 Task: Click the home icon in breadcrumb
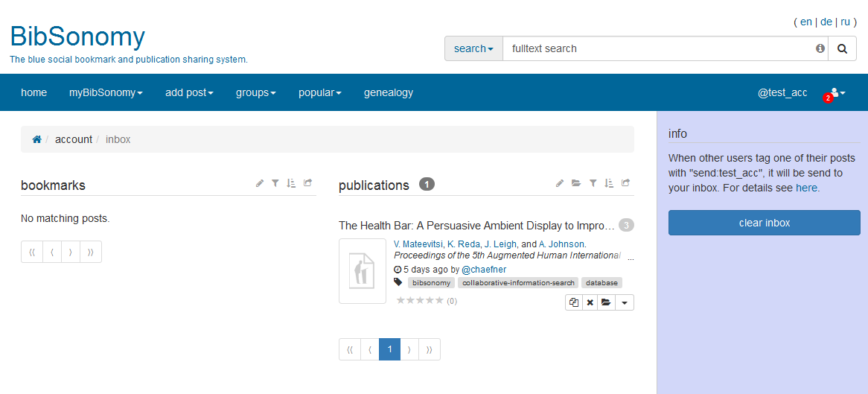coord(37,139)
